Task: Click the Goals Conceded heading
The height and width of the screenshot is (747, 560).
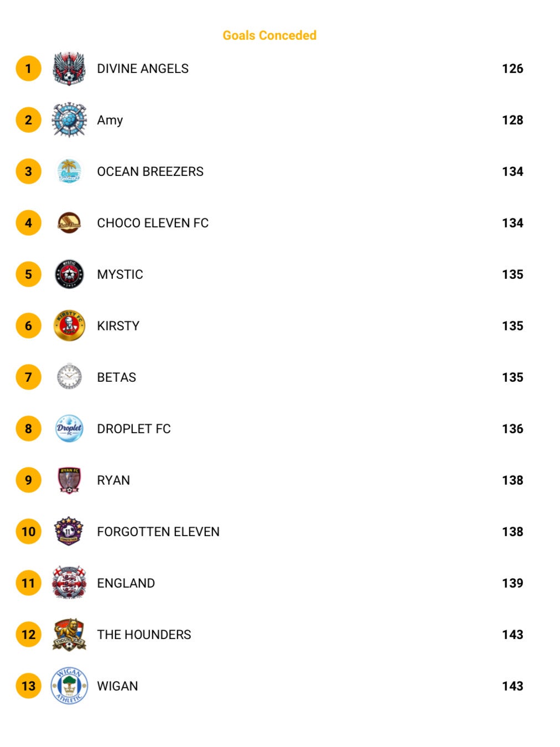Action: (x=269, y=35)
